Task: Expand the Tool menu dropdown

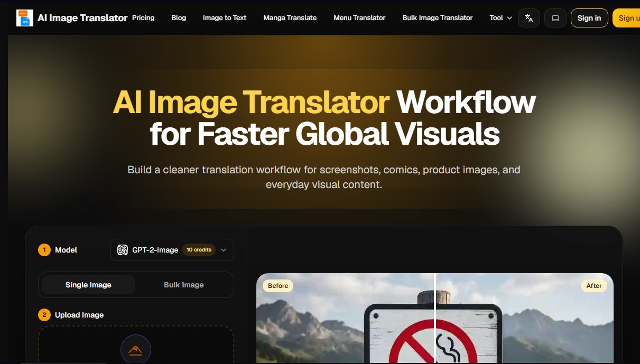Action: [x=500, y=17]
